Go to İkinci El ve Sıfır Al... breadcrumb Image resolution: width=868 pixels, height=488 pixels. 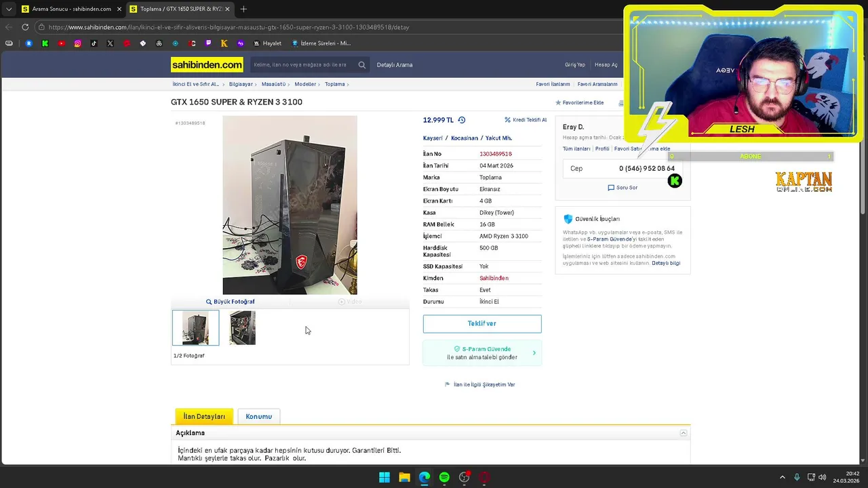point(195,84)
